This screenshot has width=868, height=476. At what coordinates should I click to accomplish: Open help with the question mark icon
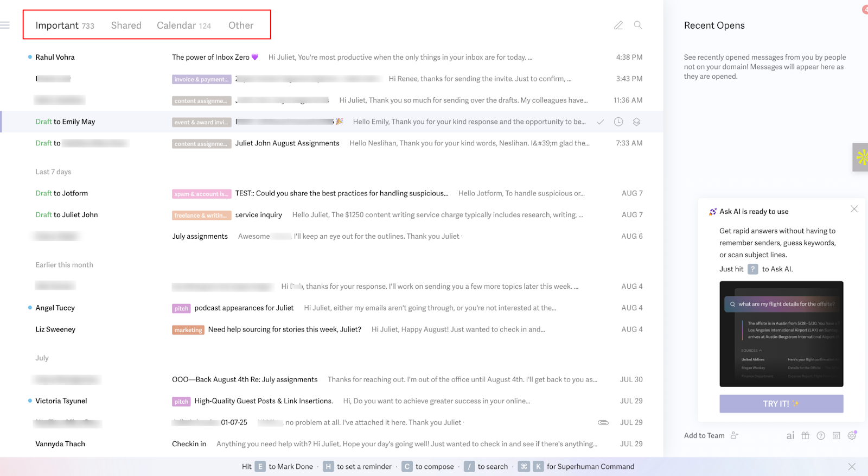click(x=821, y=435)
